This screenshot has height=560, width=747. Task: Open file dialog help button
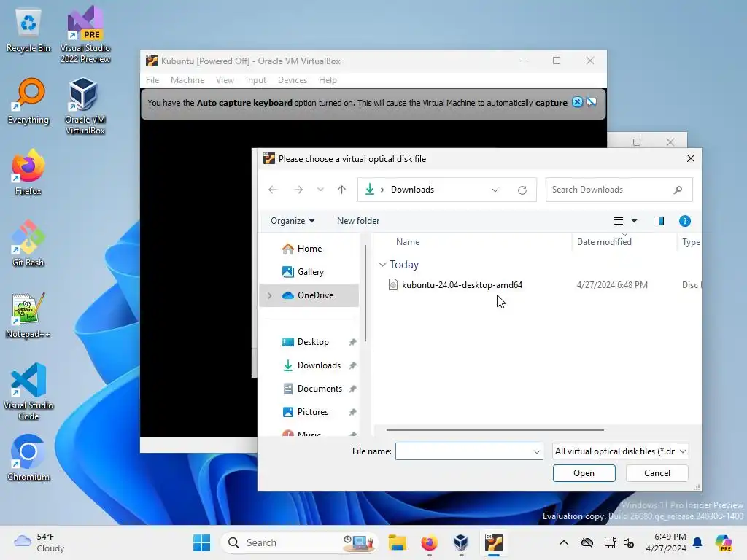[x=684, y=221]
